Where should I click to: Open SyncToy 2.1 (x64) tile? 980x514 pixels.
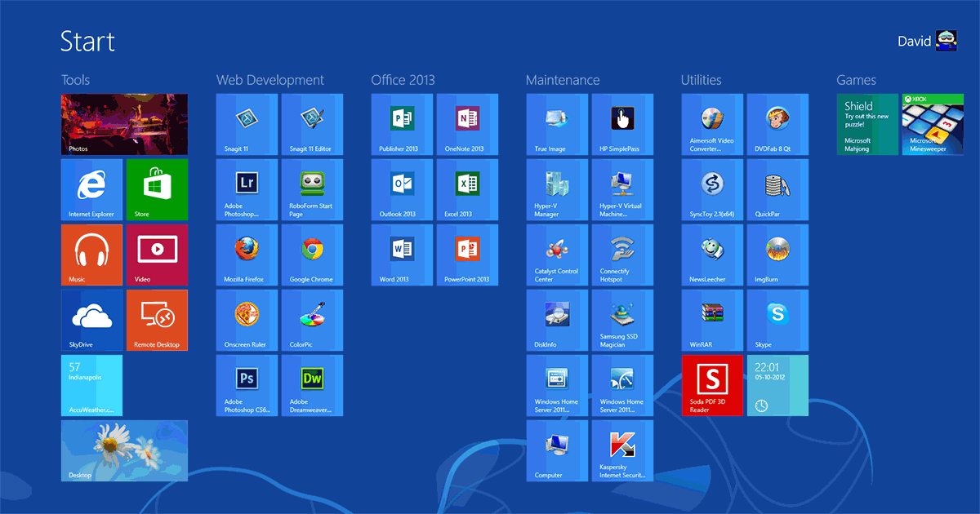712,189
